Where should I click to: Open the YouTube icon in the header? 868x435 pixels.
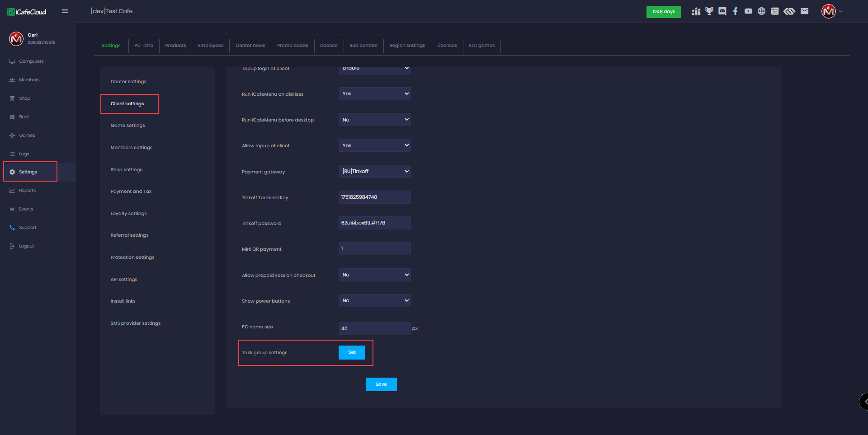[x=749, y=11]
